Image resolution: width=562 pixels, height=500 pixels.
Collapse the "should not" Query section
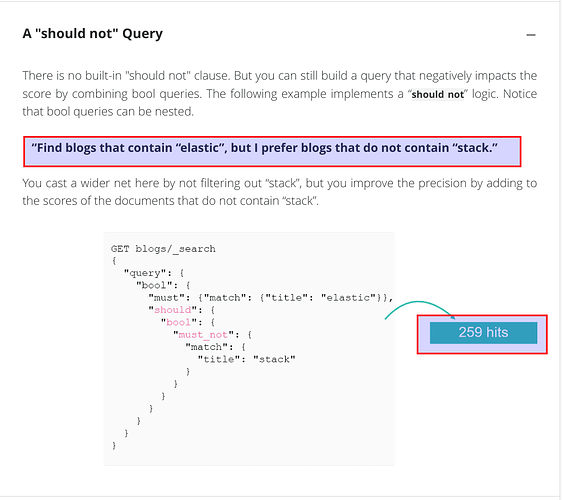[x=531, y=35]
